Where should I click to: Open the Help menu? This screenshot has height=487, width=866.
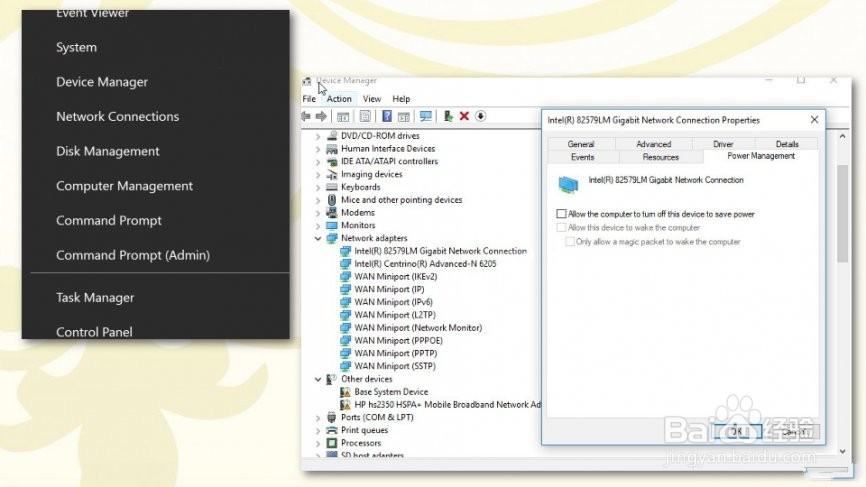click(401, 99)
